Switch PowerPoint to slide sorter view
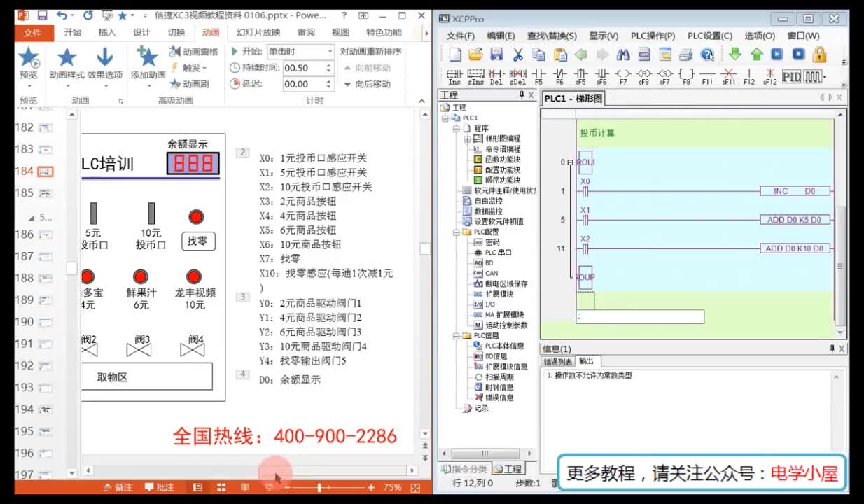Screen dimensions: 864x504 pyautogui.click(x=221, y=487)
